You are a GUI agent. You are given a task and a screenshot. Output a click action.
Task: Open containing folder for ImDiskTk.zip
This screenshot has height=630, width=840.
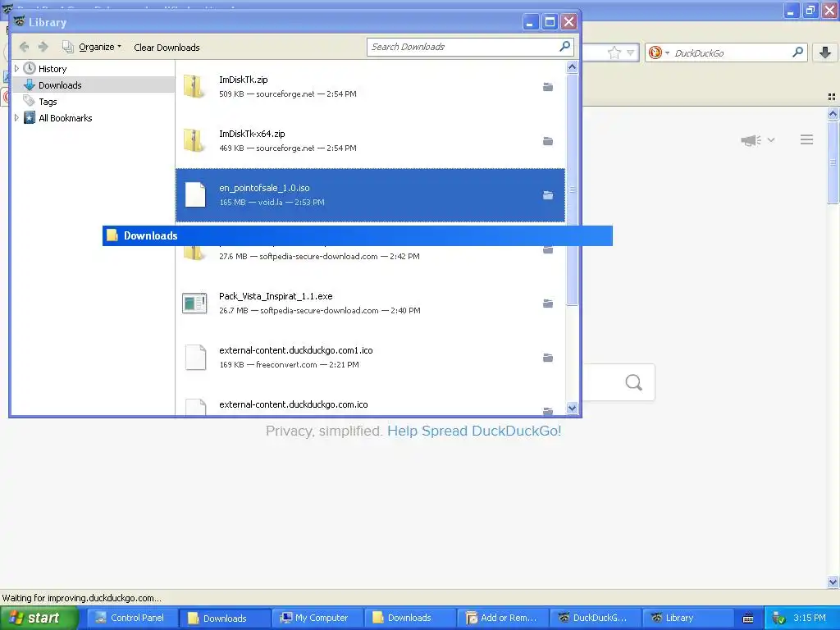click(x=547, y=87)
